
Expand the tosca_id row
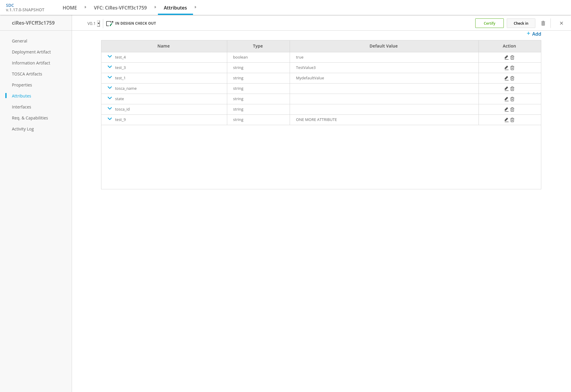(x=110, y=108)
